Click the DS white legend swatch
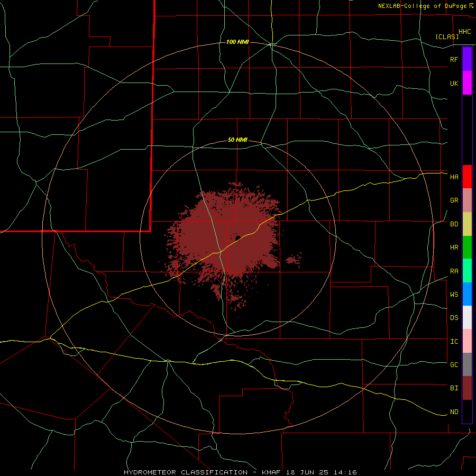476x476 pixels. [x=467, y=317]
